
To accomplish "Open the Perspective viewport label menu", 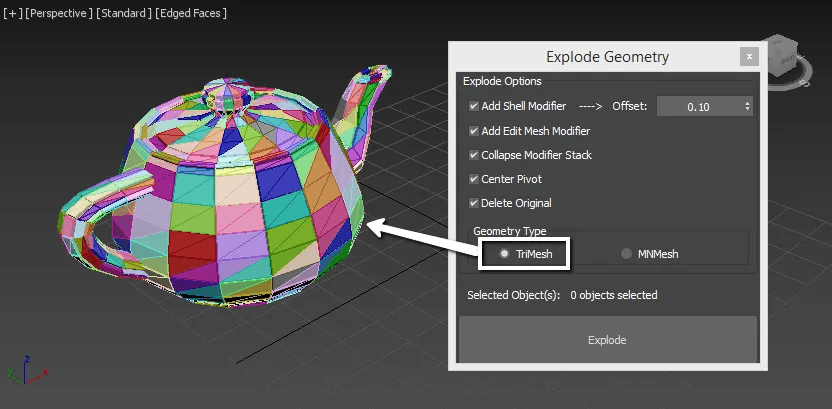I will (x=58, y=13).
